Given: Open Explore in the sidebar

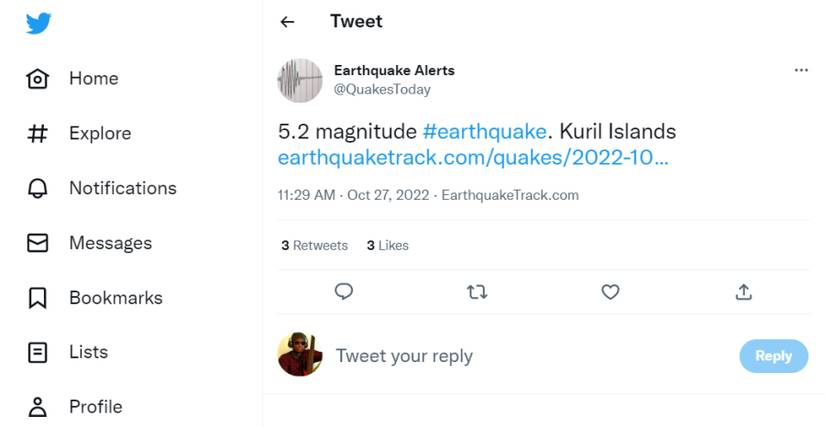Looking at the screenshot, I should (x=98, y=134).
